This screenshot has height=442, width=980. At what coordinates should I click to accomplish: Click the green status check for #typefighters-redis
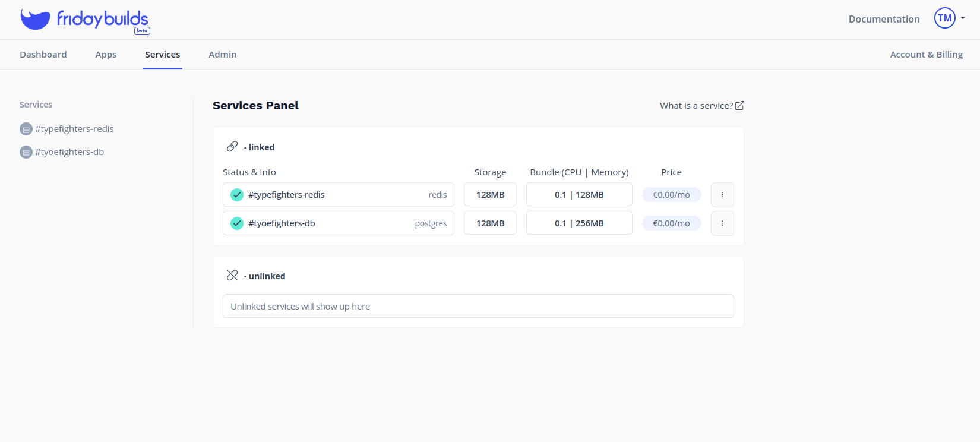point(237,195)
